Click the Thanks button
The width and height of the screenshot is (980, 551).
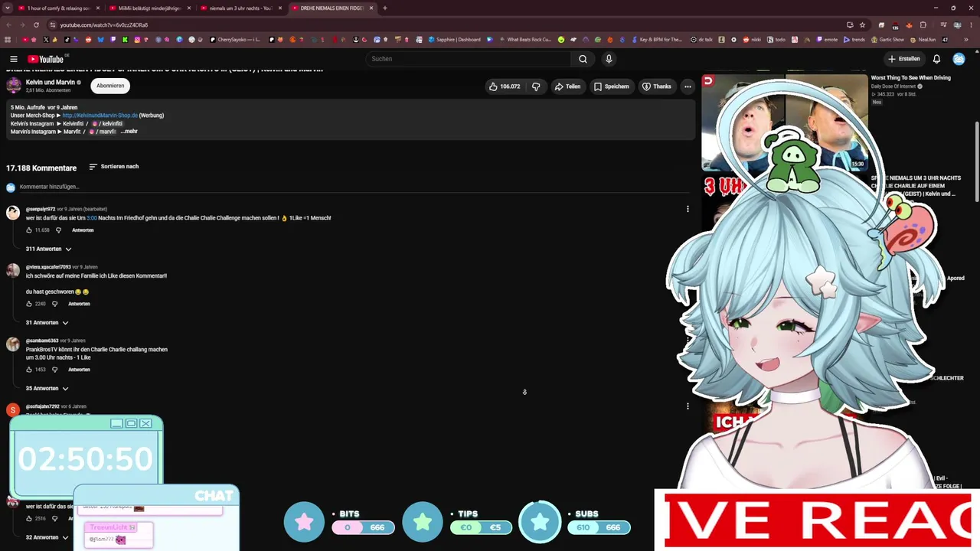click(657, 86)
